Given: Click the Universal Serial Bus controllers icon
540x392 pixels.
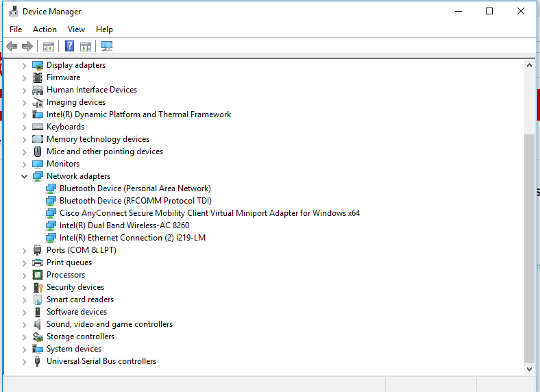Looking at the screenshot, I should [x=38, y=361].
